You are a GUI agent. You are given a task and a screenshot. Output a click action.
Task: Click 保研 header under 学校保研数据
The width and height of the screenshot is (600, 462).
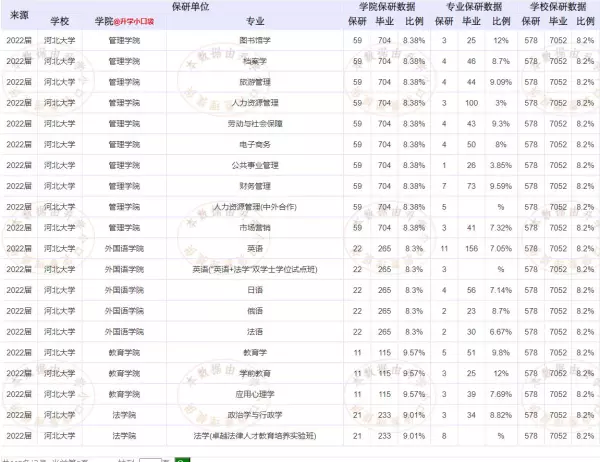click(531, 21)
